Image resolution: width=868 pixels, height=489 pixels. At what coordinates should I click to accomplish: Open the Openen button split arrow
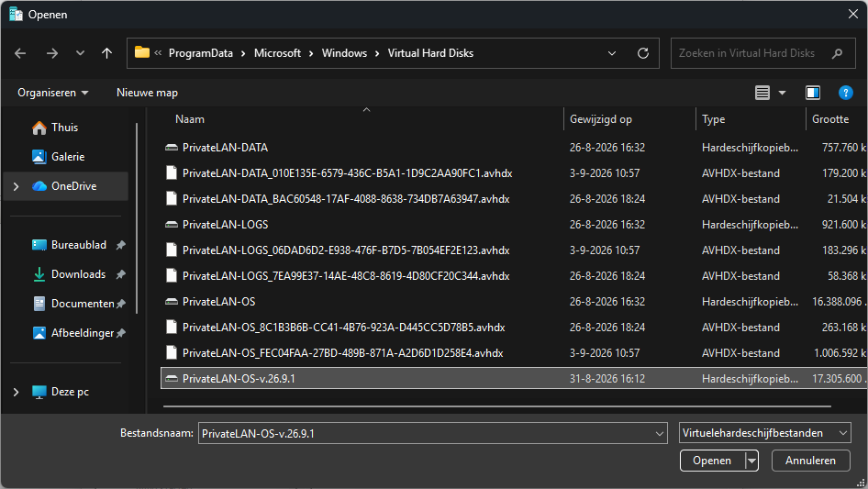[x=751, y=461]
